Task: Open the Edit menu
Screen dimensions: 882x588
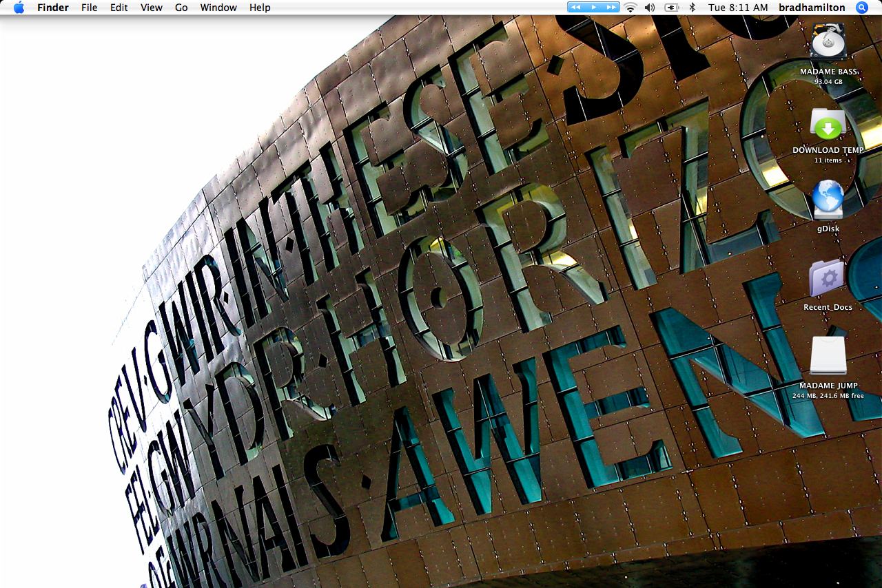Action: click(x=119, y=8)
